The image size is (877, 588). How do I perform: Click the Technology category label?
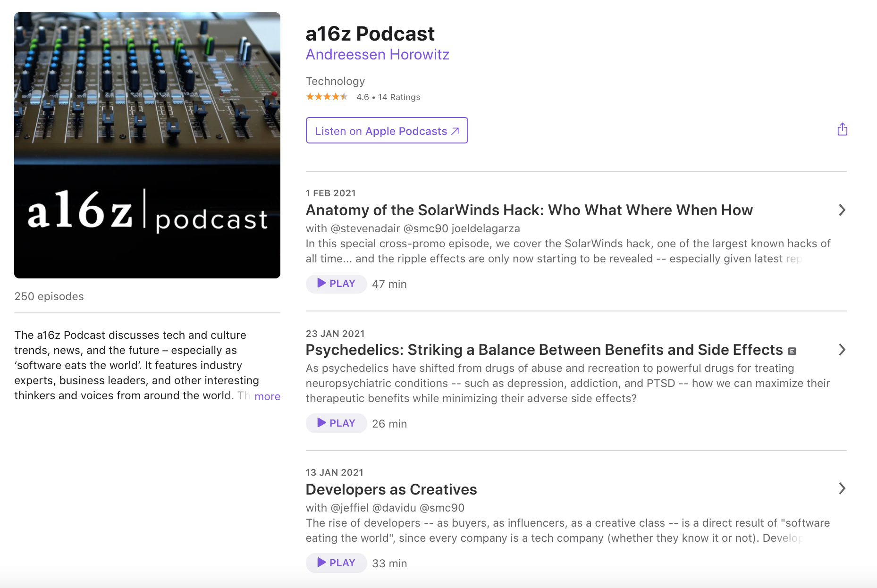click(335, 81)
